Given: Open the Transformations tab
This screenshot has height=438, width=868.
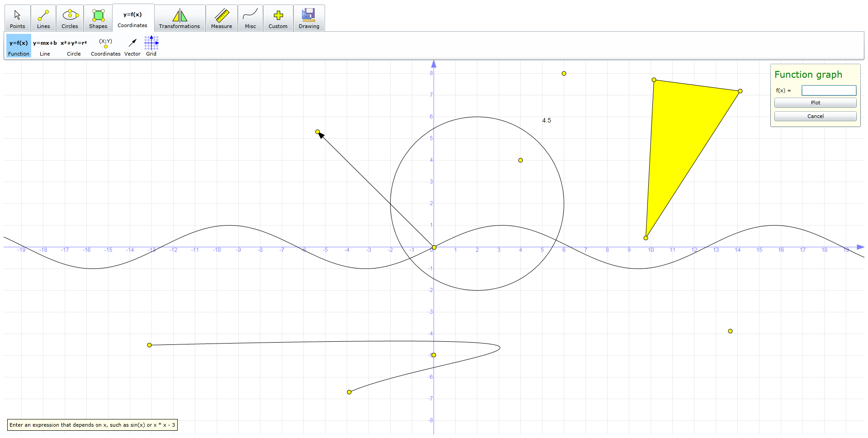Looking at the screenshot, I should click(179, 18).
